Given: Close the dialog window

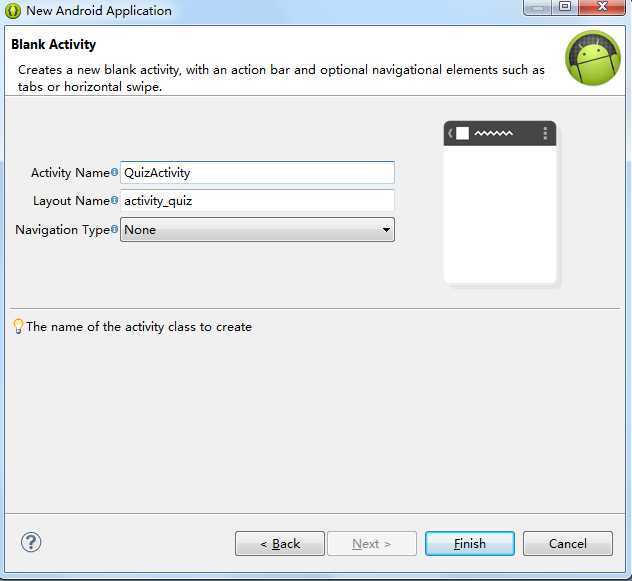Looking at the screenshot, I should [602, 7].
